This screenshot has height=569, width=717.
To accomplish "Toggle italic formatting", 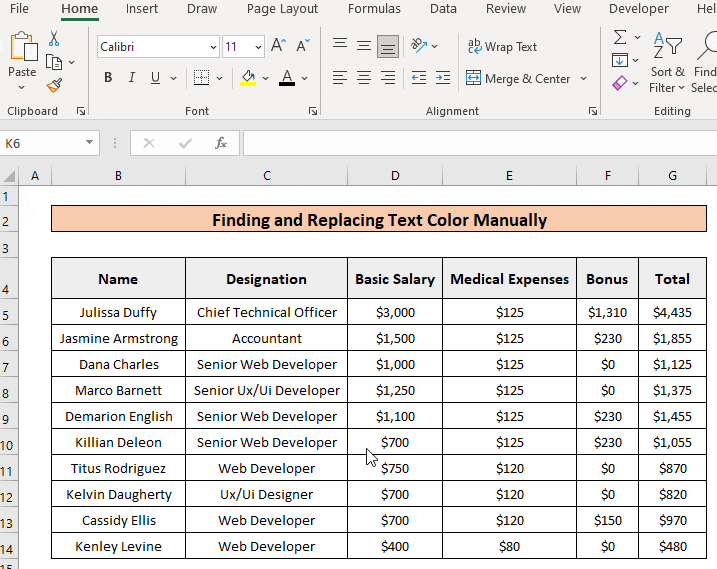I will click(132, 78).
